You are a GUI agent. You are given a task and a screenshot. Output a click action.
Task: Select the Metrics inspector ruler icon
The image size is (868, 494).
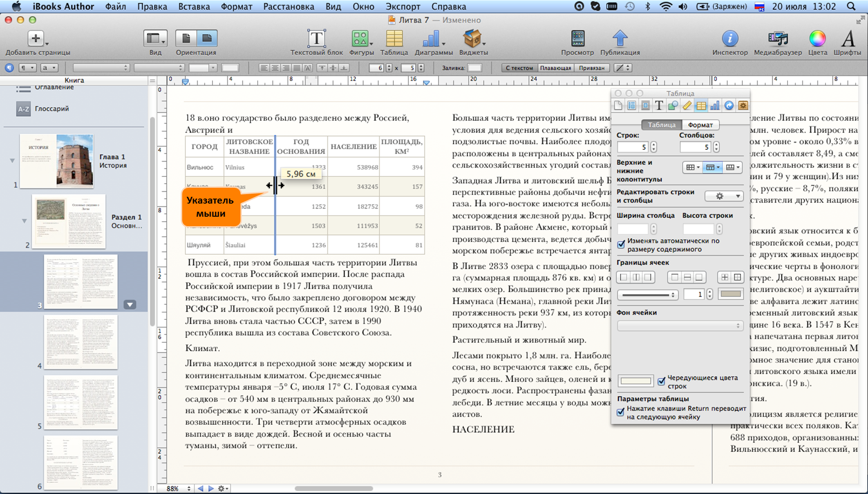click(687, 106)
